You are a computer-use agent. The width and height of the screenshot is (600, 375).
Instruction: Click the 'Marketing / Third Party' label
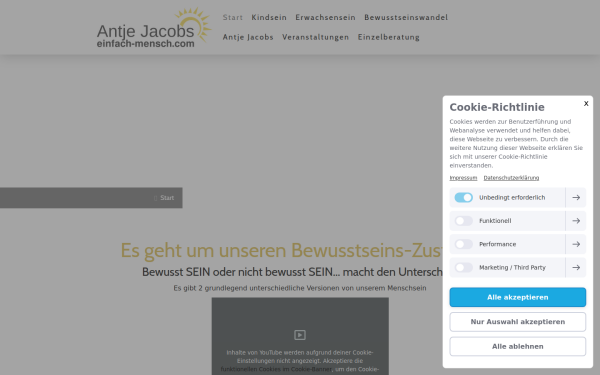tap(512, 267)
